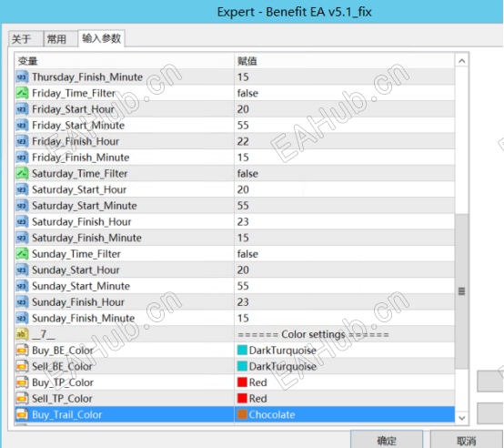Image resolution: width=504 pixels, height=448 pixels.
Task: Click integer icon beside Sunday_Start_Hour
Action: pyautogui.click(x=22, y=270)
